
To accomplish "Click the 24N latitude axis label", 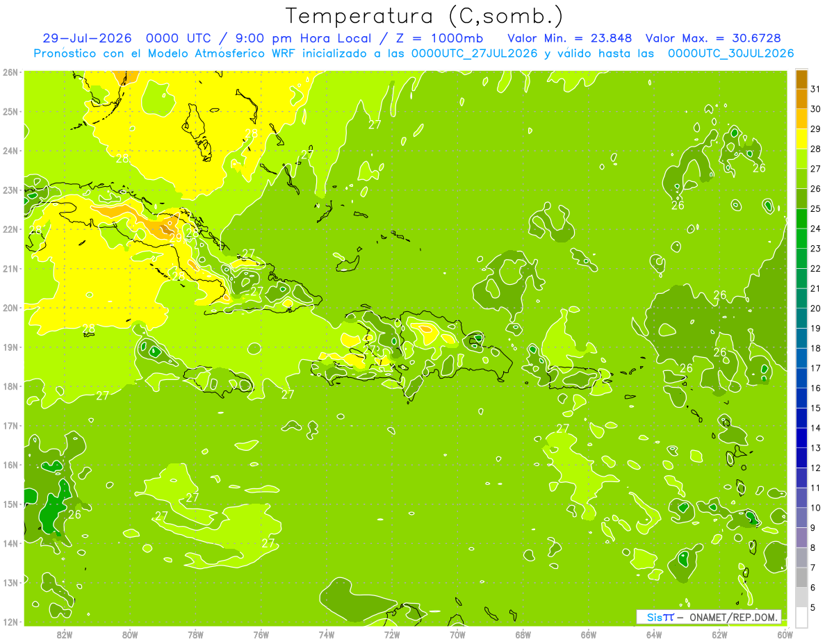I will click(x=10, y=151).
